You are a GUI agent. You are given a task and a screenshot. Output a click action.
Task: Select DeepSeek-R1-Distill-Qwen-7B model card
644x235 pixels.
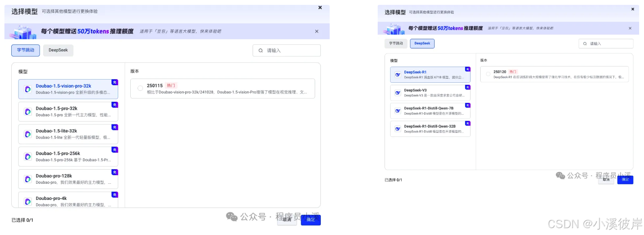coord(430,111)
